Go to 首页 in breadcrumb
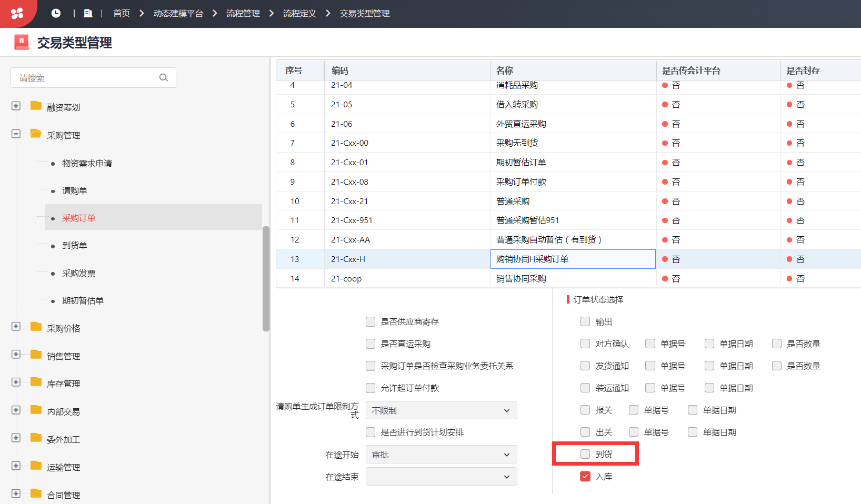861x504 pixels. [122, 13]
